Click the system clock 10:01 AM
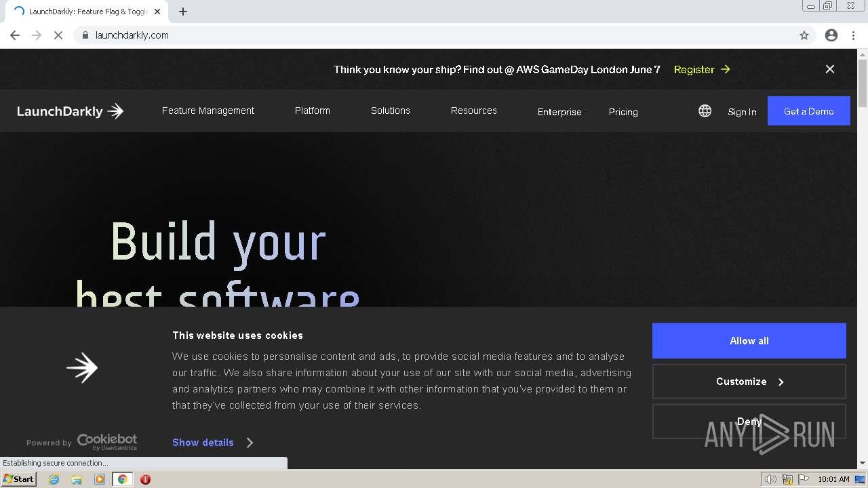 point(833,479)
